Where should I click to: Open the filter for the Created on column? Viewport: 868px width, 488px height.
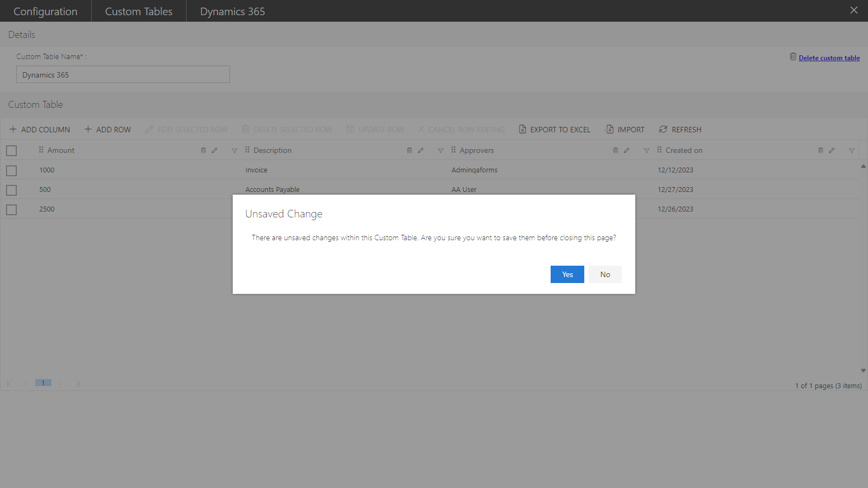coord(852,151)
